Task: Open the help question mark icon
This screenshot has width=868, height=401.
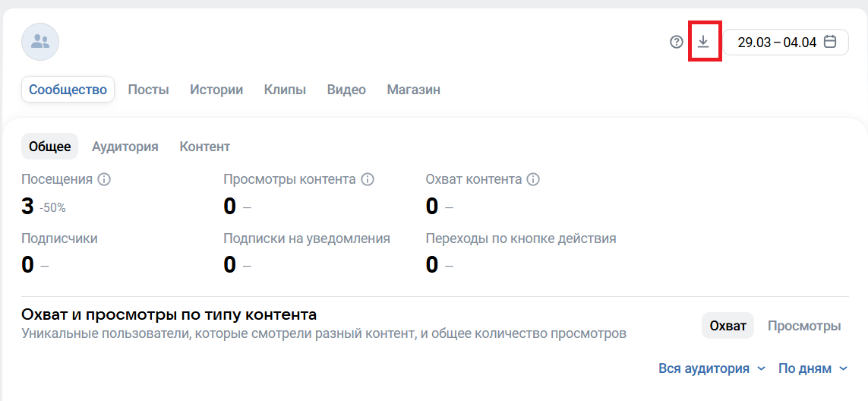Action: point(677,43)
